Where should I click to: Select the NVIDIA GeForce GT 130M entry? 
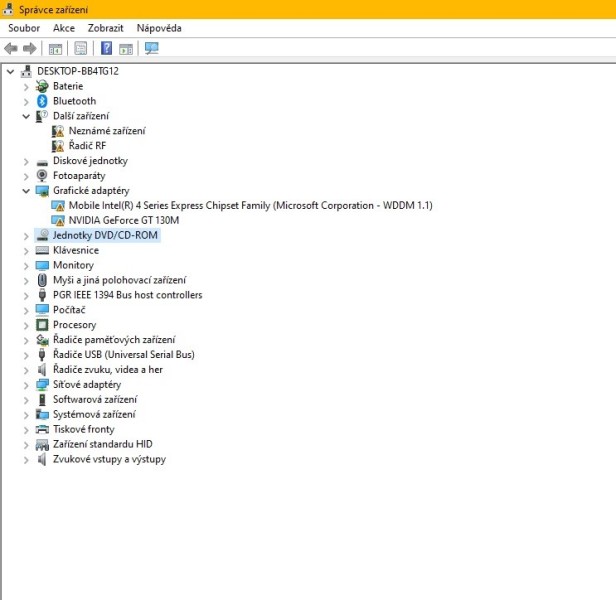[x=124, y=220]
